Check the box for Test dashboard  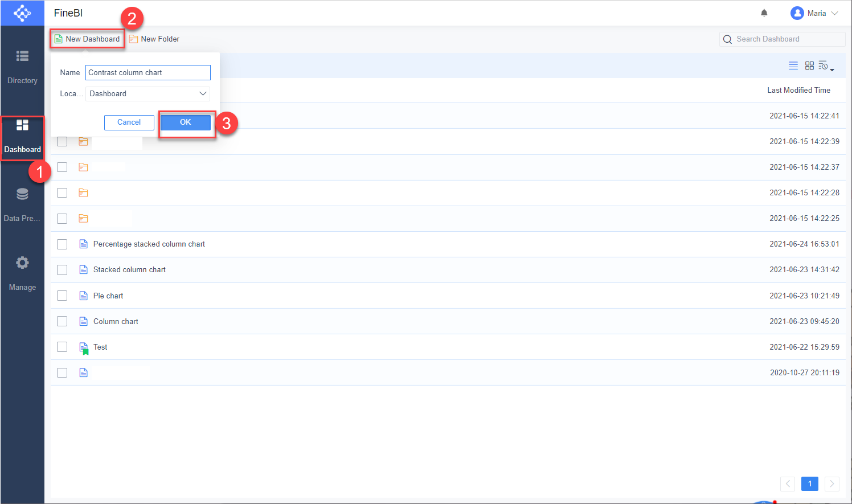(62, 347)
